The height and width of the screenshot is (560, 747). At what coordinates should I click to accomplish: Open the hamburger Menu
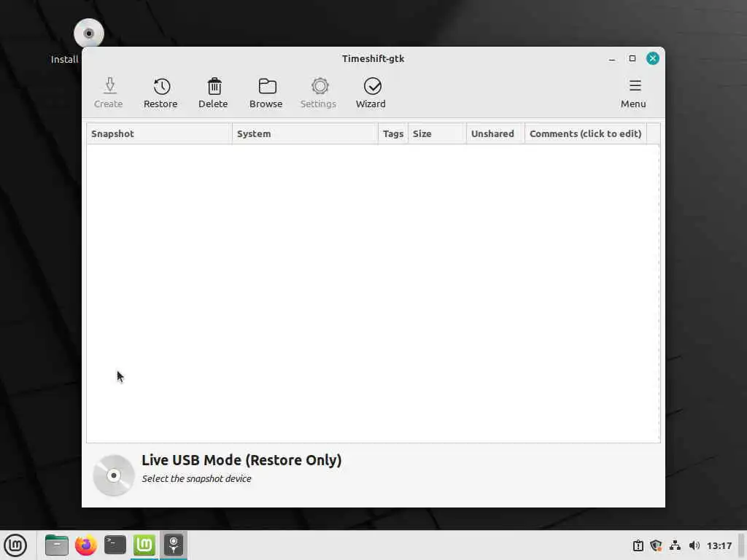(633, 93)
